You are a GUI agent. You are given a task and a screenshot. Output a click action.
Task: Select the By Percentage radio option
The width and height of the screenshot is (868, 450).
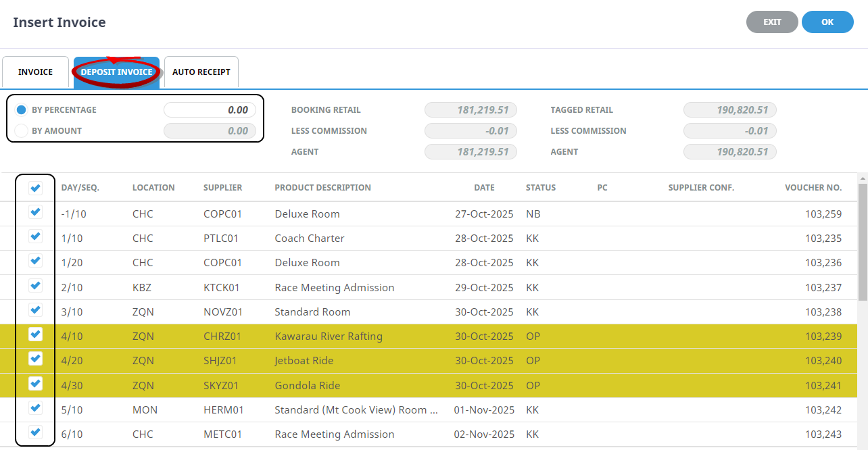[x=22, y=110]
